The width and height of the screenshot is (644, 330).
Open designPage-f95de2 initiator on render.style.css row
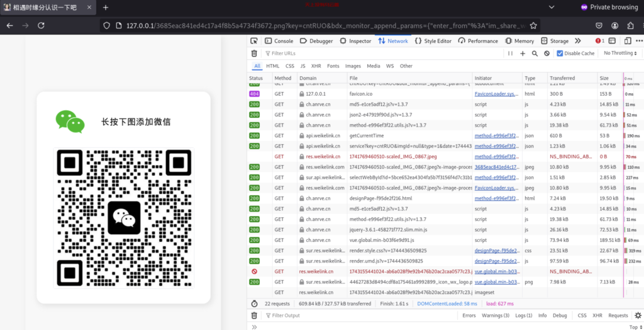tap(497, 251)
